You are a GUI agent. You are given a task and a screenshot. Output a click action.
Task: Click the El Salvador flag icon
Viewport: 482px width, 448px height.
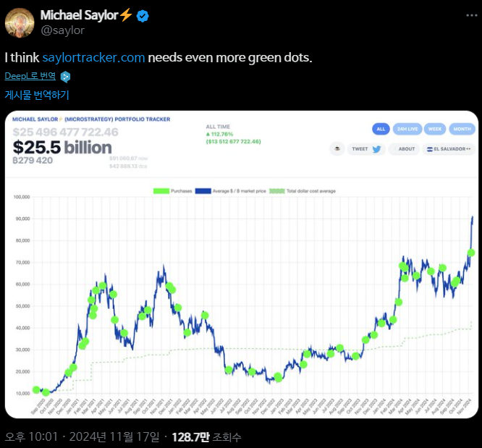pyautogui.click(x=430, y=149)
